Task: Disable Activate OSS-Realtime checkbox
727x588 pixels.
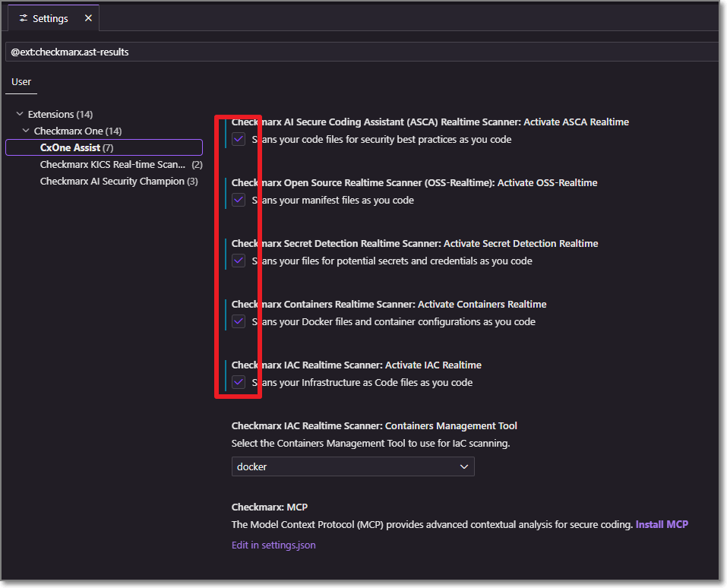Action: pyautogui.click(x=239, y=200)
